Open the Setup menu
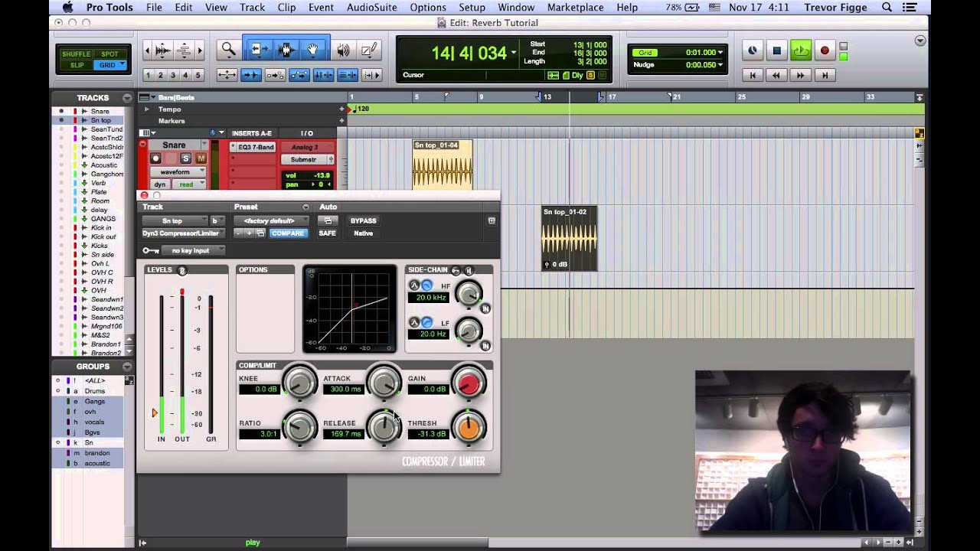 pos(472,8)
